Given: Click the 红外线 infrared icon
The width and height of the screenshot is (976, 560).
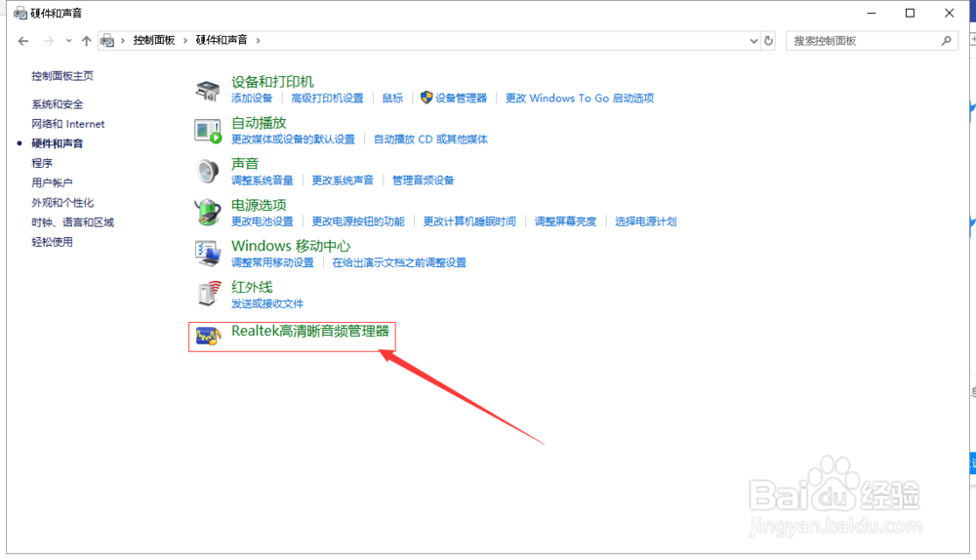Looking at the screenshot, I should click(209, 294).
